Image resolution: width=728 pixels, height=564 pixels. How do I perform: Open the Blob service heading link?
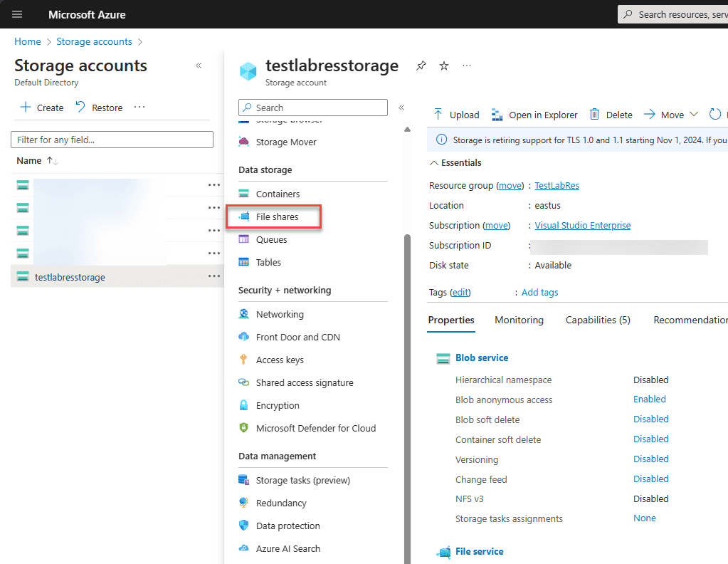482,357
